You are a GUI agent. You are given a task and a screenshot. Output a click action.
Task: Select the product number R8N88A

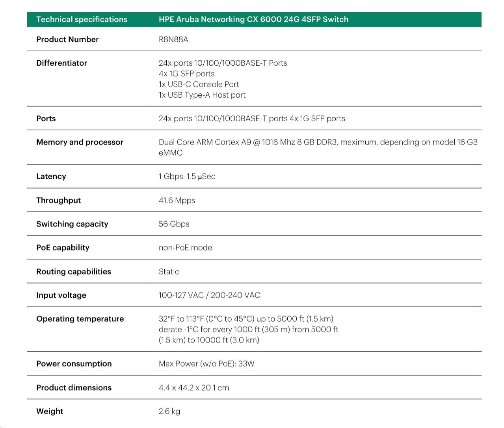pos(173,39)
